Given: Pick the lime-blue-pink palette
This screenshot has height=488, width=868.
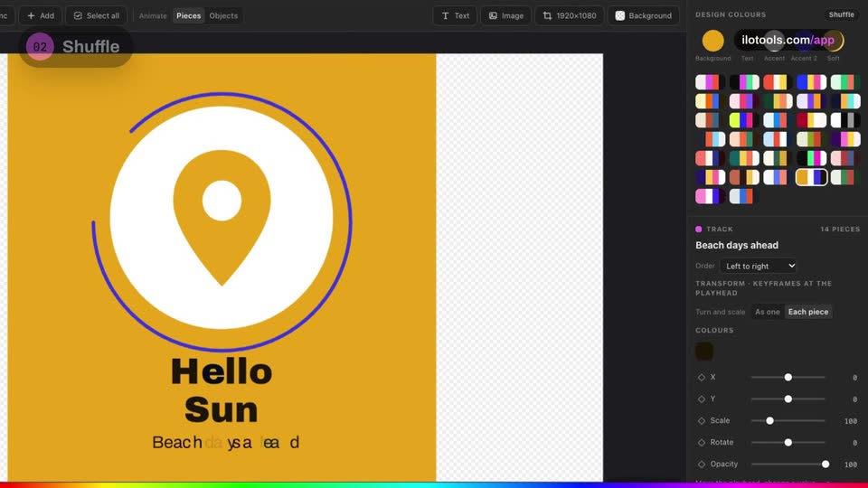Looking at the screenshot, I should pos(743,120).
